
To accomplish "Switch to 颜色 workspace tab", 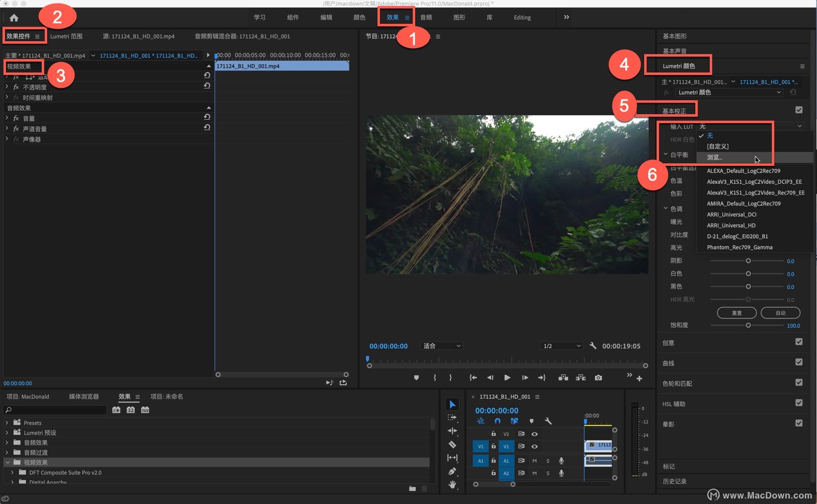I will [x=359, y=17].
